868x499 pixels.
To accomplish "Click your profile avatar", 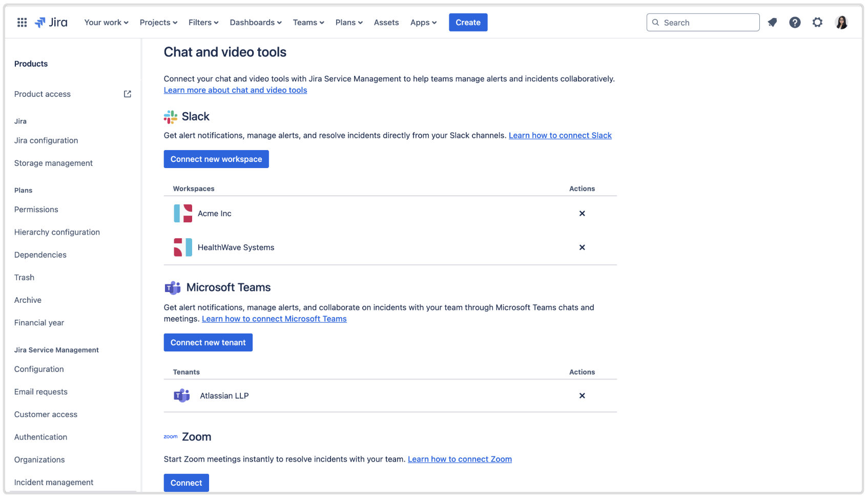I will click(x=841, y=22).
